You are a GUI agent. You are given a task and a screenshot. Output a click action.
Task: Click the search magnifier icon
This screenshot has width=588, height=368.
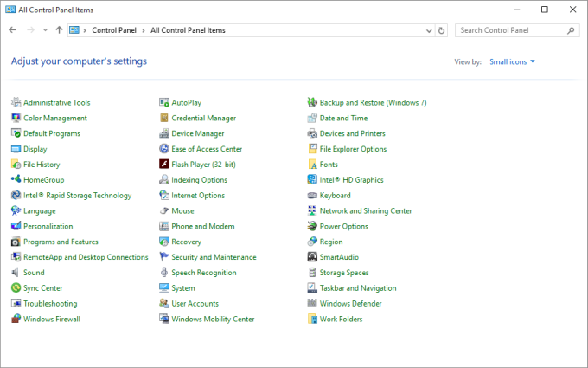(571, 30)
